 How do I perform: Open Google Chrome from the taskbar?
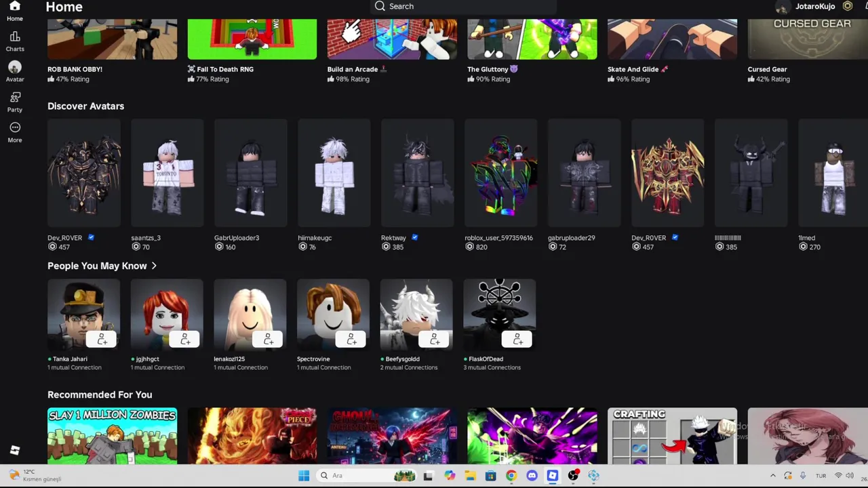point(511,476)
